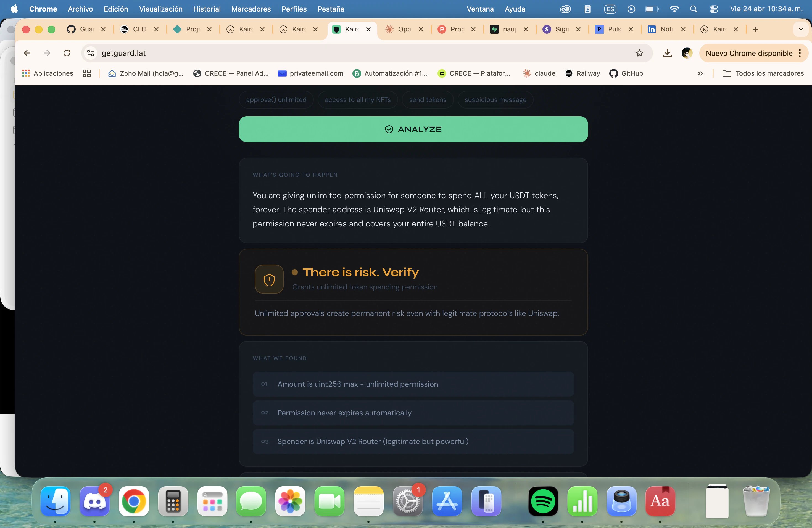
Task: View site information icon in address bar
Action: click(x=91, y=53)
